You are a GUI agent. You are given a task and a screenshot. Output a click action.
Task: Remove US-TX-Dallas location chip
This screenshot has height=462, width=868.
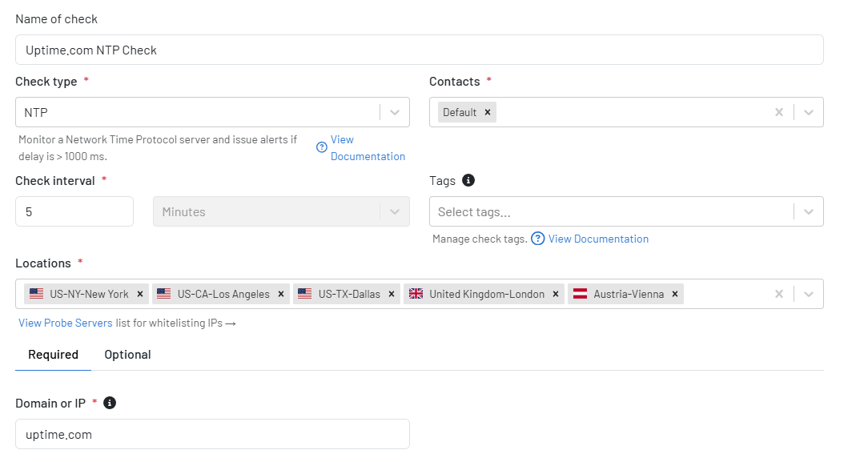[392, 295]
